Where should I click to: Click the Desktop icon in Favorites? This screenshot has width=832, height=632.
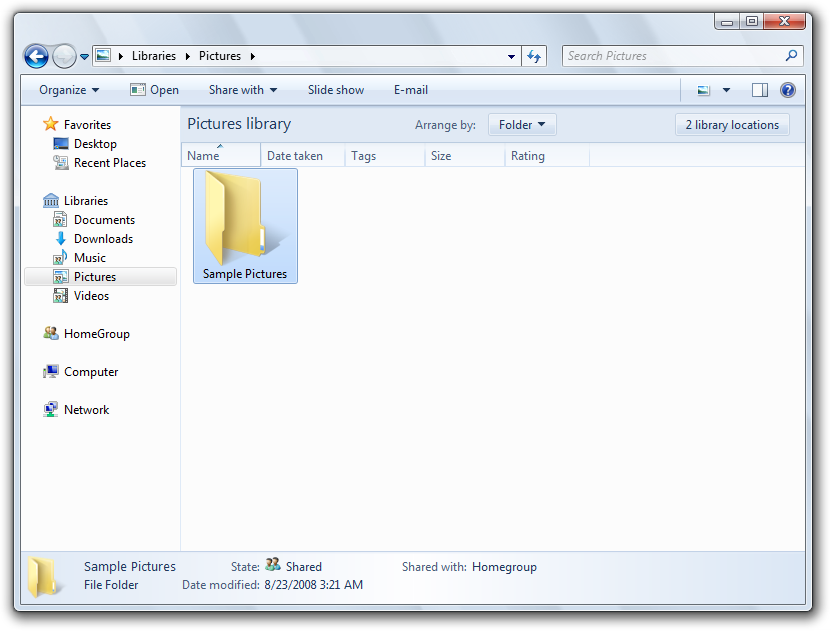click(60, 144)
